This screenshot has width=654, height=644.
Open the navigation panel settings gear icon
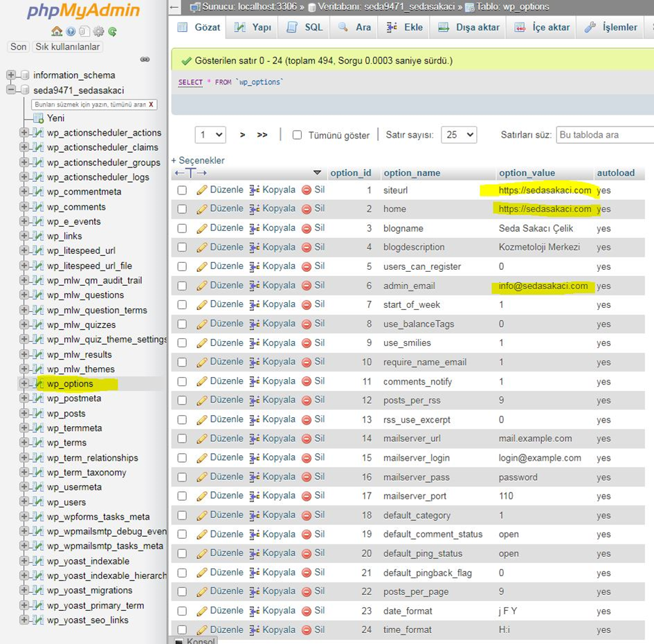pos(98,31)
